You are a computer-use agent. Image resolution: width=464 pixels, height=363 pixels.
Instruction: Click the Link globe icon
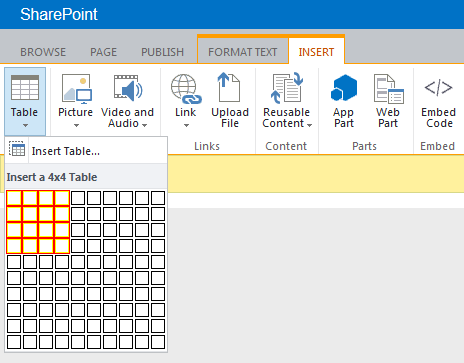(x=186, y=89)
